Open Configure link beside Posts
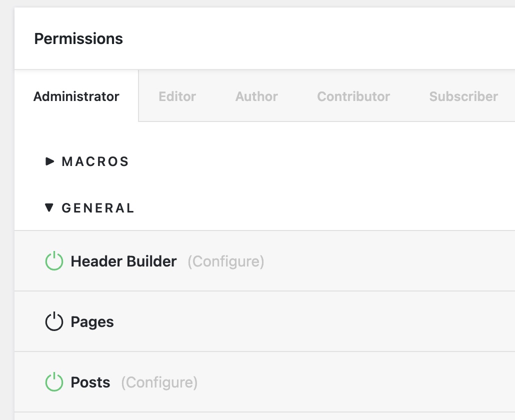Image resolution: width=515 pixels, height=420 pixels. coord(159,382)
